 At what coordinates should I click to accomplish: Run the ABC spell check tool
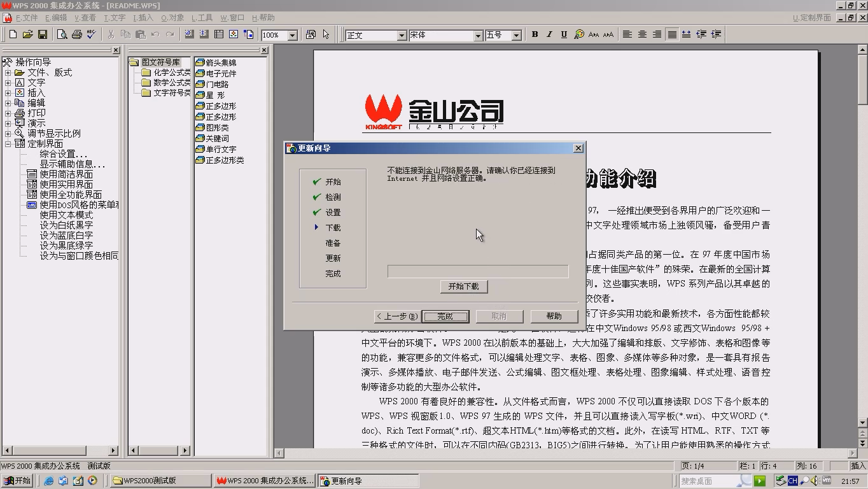[x=91, y=34]
